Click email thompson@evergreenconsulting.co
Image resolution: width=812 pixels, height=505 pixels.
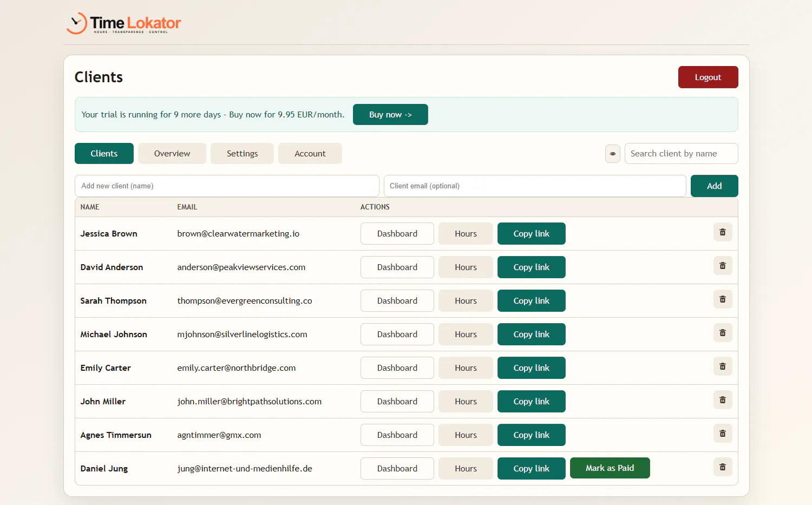click(x=245, y=300)
